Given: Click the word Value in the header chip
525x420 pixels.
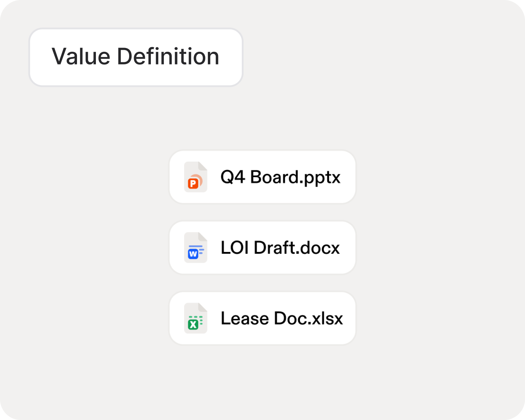Looking at the screenshot, I should click(81, 56).
